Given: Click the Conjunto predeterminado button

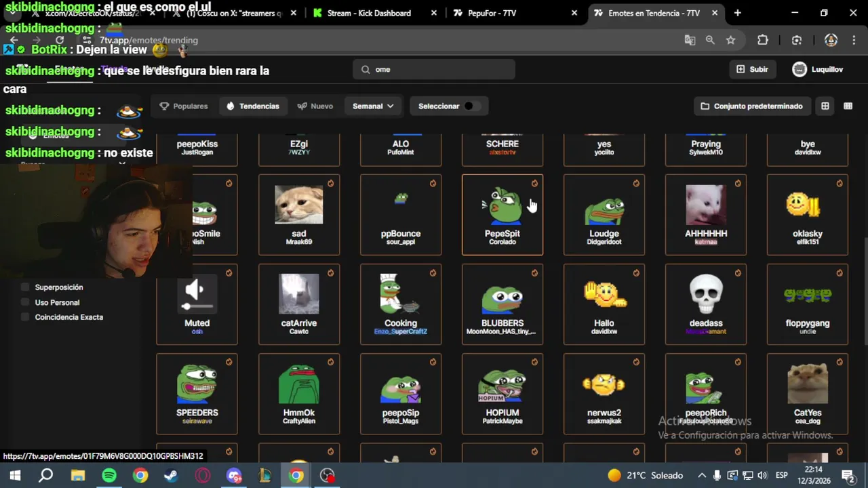Looking at the screenshot, I should (x=751, y=106).
